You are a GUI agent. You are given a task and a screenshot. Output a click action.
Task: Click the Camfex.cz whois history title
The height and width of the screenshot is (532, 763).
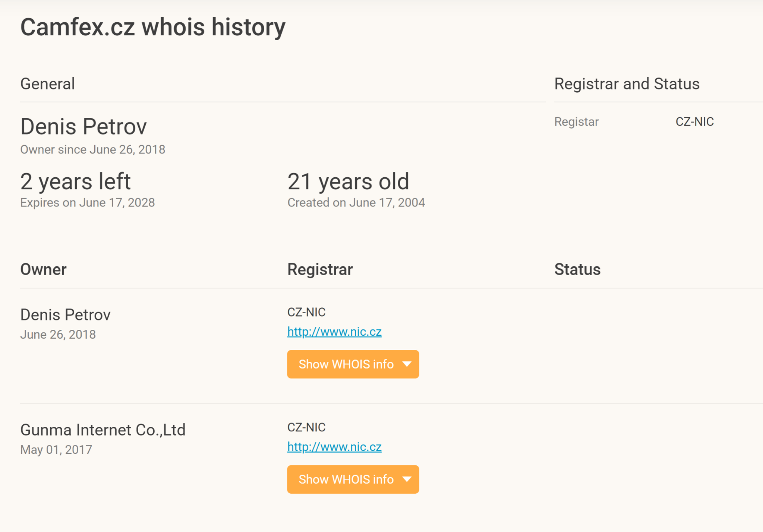[x=153, y=27]
